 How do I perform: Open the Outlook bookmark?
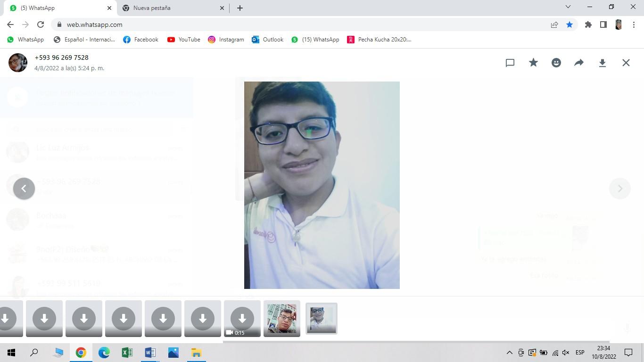click(268, 40)
